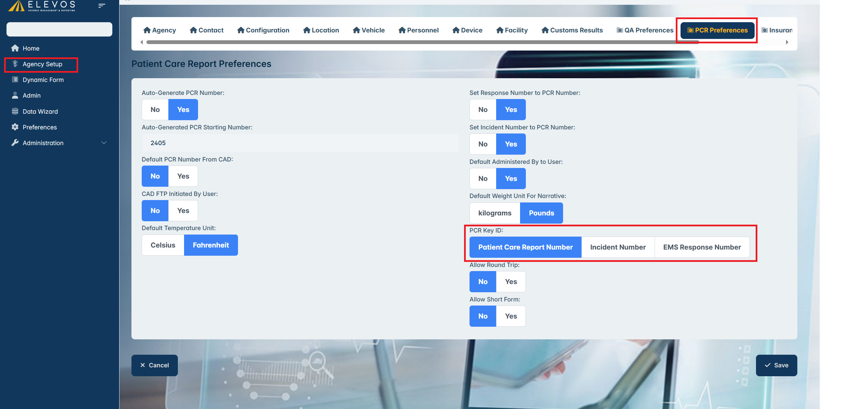Screen dimensions: 868x409
Task: Expand the Administration chevron in sidebar
Action: (104, 143)
